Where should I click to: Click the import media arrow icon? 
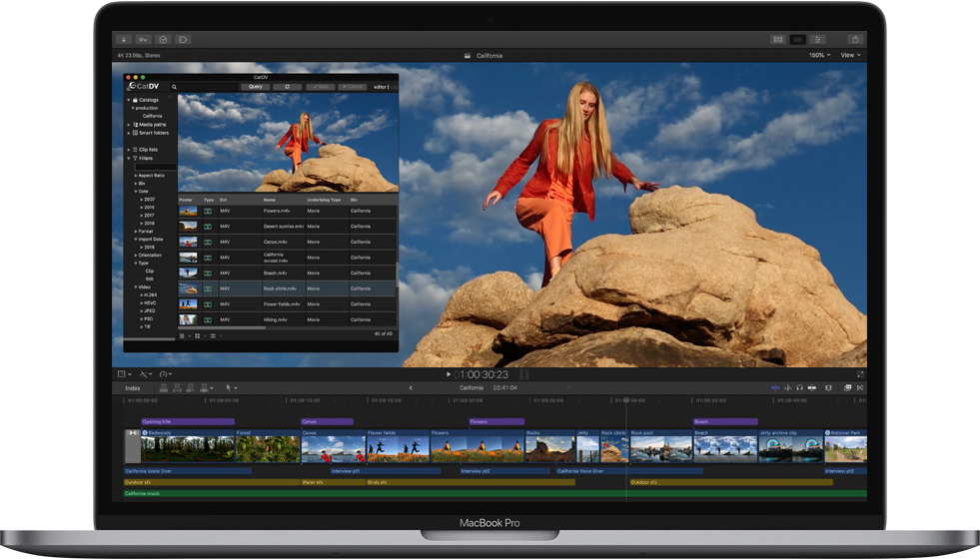click(124, 39)
